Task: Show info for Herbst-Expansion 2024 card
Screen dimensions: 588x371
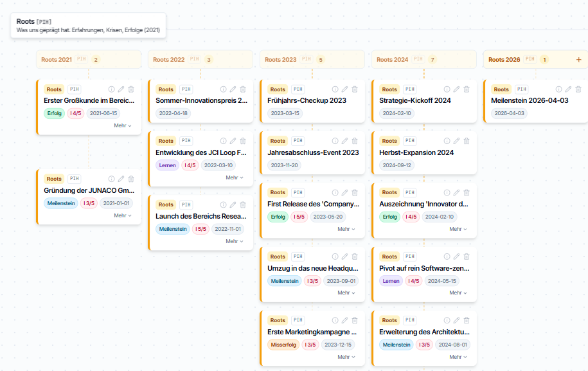Action: point(447,141)
